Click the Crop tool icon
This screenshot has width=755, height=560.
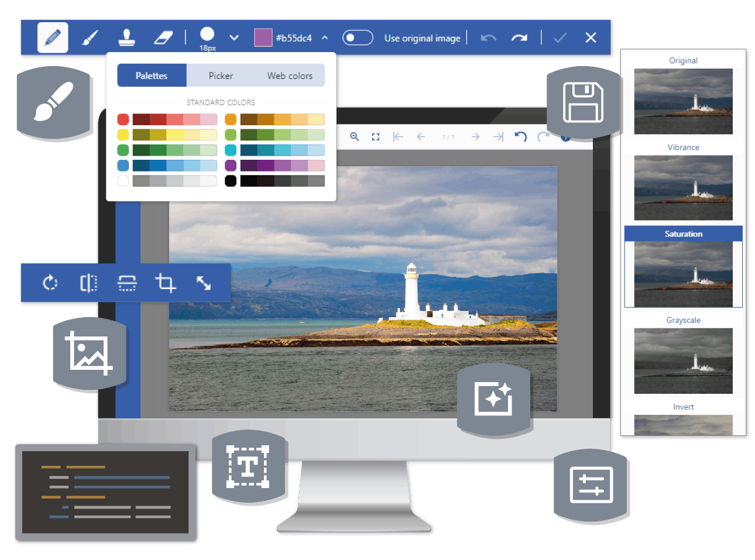click(165, 283)
